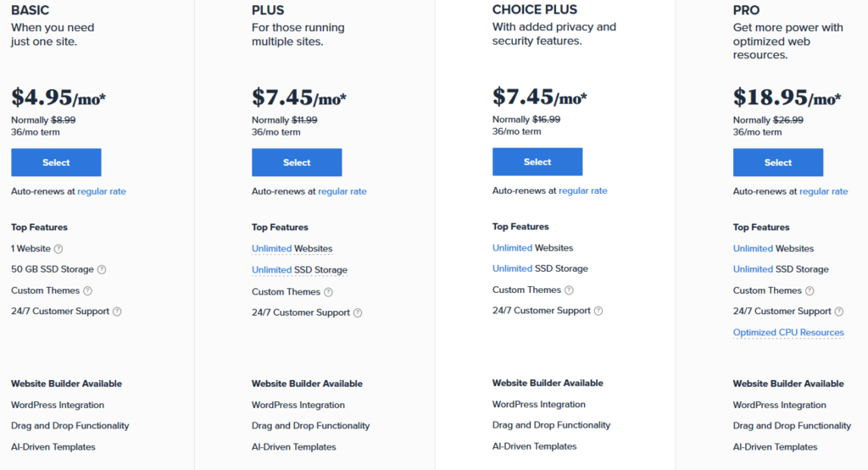Select the Choice Plus plan
This screenshot has width=868, height=470.
537,162
